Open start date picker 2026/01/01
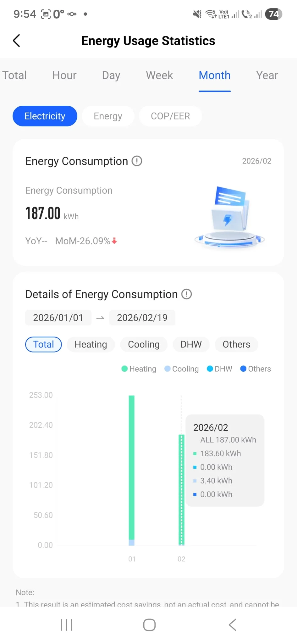Image resolution: width=297 pixels, height=644 pixels. pos(58,318)
